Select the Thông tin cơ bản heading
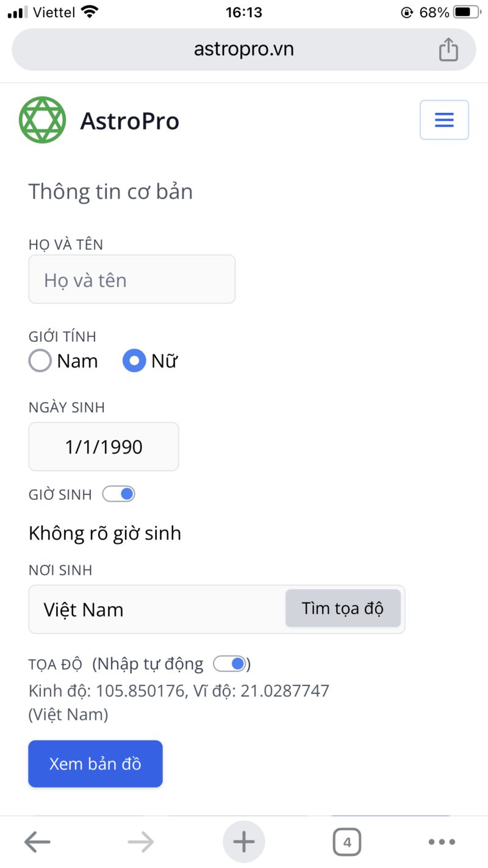 [110, 191]
